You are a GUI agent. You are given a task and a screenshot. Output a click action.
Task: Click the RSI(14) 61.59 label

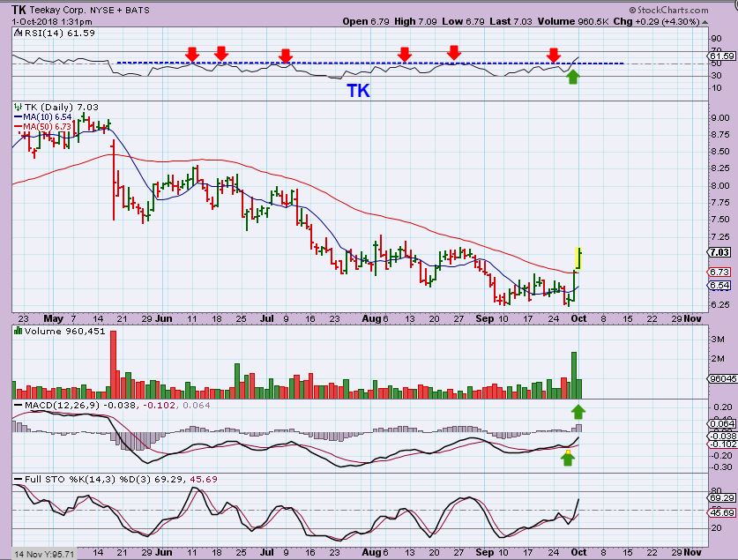pyautogui.click(x=59, y=33)
